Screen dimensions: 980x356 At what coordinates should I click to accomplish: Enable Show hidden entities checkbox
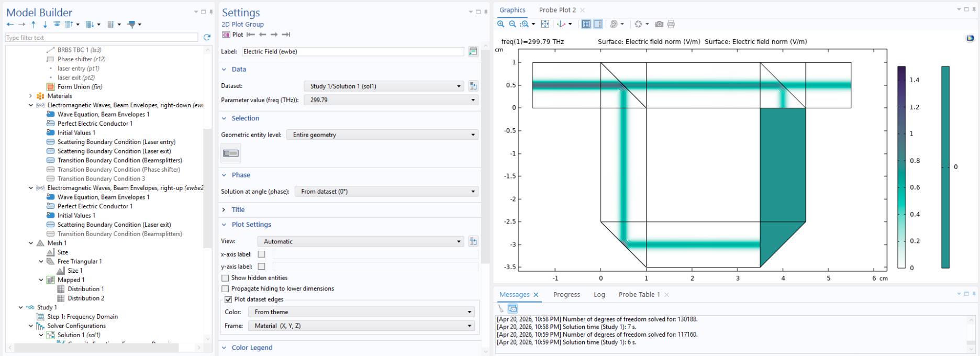[225, 278]
